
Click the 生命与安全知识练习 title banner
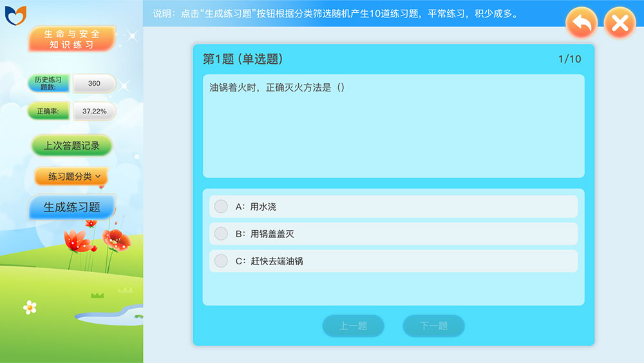72,39
